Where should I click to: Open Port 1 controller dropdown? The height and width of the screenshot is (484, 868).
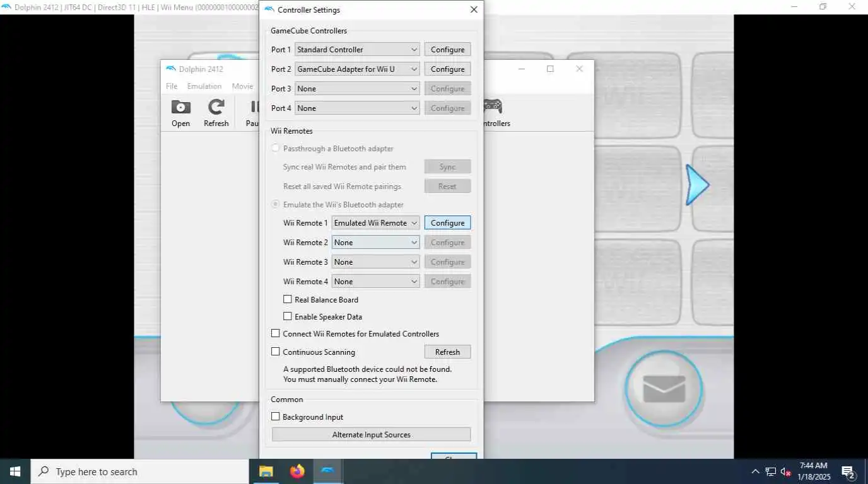[357, 49]
